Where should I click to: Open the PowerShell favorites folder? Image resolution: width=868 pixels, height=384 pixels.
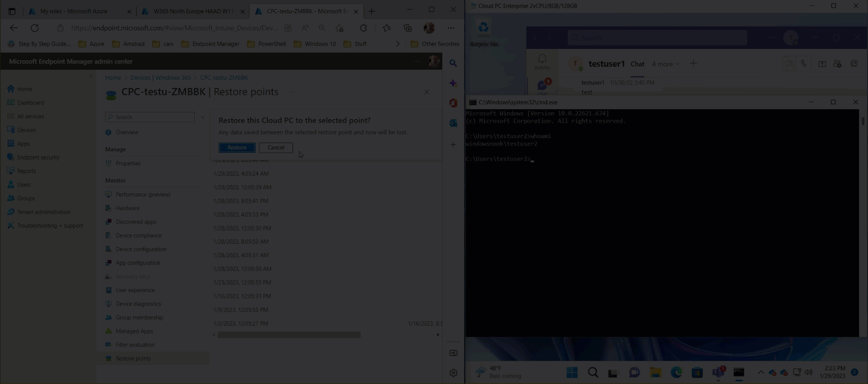(266, 44)
